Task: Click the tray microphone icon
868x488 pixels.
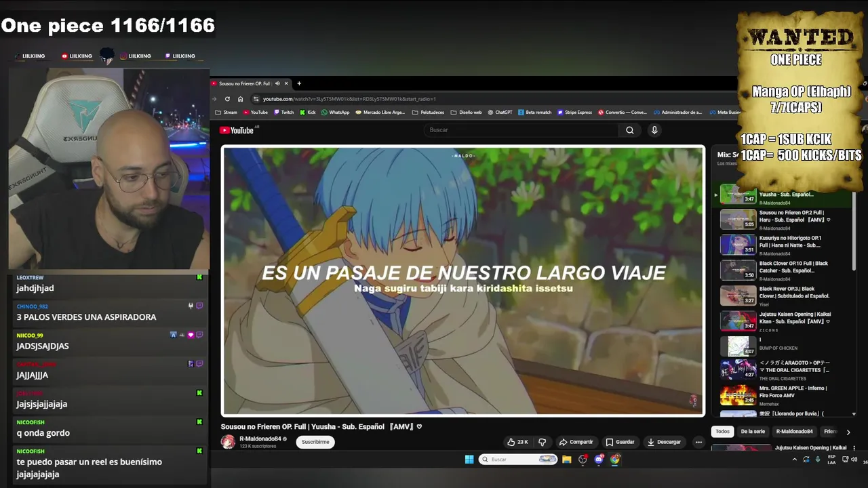Action: tap(818, 460)
